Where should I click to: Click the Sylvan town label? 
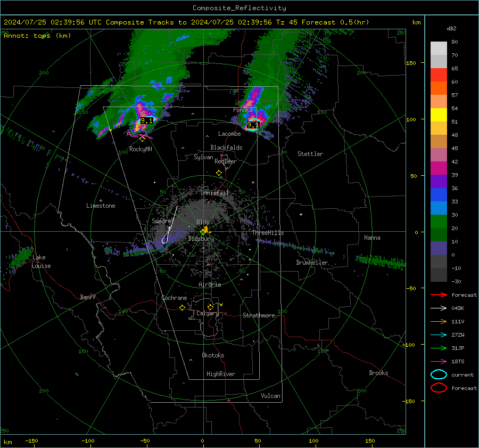pyautogui.click(x=203, y=157)
